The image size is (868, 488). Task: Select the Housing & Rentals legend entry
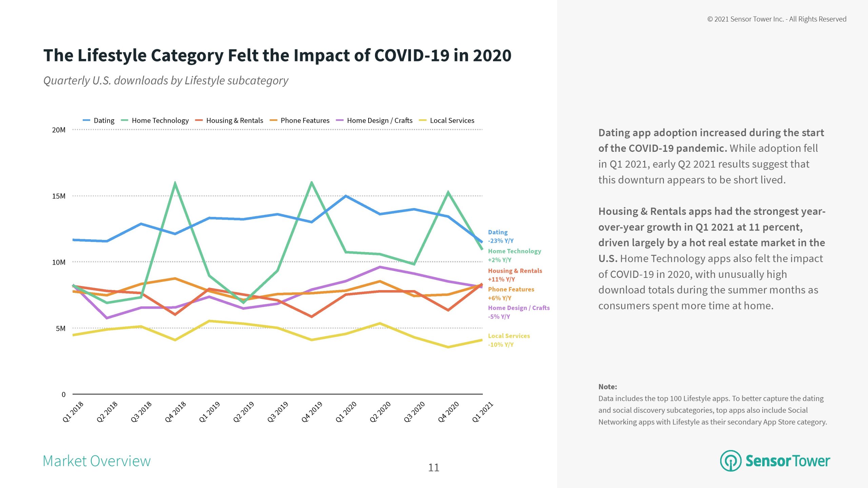click(234, 120)
